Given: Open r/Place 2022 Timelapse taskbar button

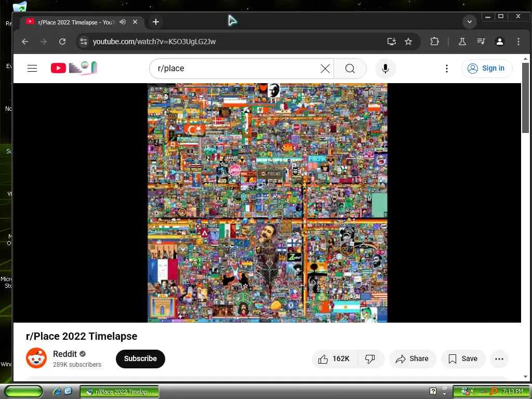Looking at the screenshot, I should click(119, 392).
